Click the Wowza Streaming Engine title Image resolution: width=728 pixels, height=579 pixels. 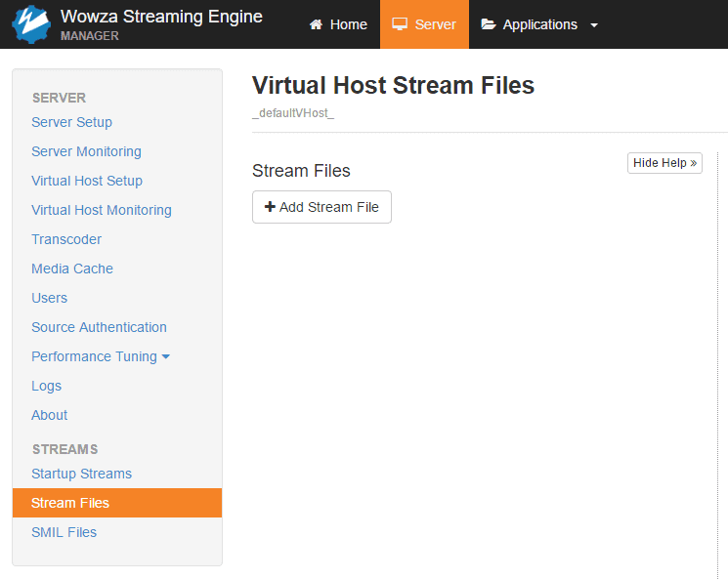coord(161,17)
